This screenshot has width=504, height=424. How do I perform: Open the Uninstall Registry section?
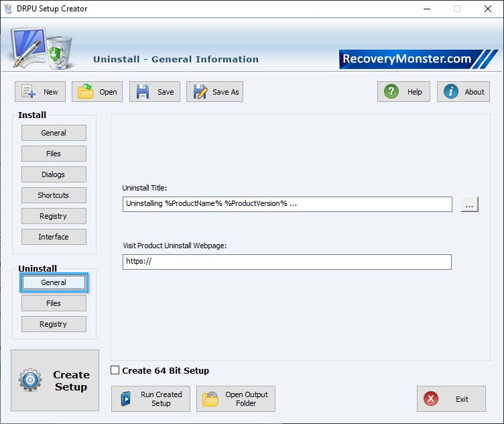pos(54,324)
